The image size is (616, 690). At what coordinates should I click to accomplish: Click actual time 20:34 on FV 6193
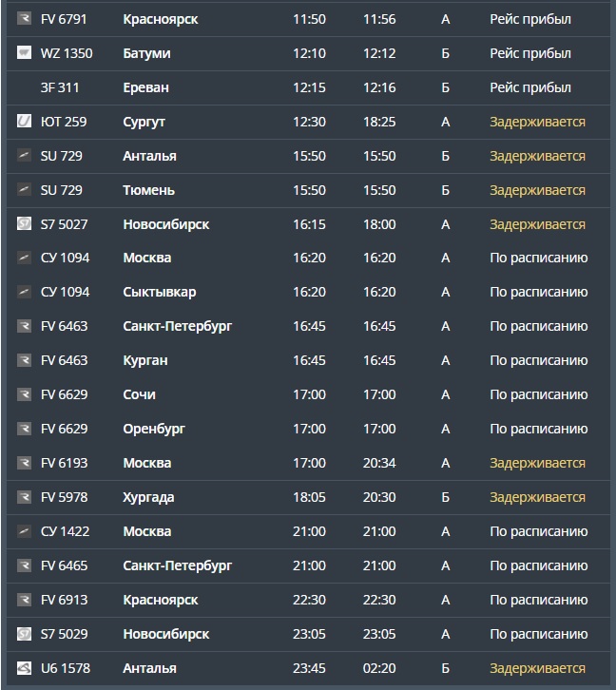(379, 463)
